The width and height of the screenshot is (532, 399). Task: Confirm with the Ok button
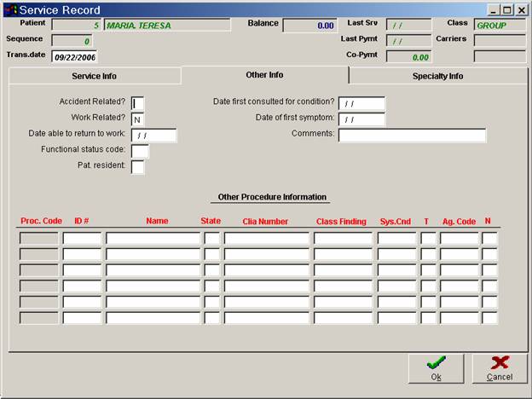[436, 368]
